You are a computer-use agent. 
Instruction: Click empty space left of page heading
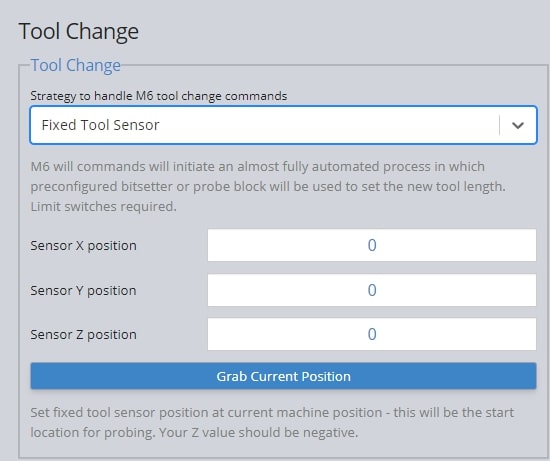[x=9, y=32]
